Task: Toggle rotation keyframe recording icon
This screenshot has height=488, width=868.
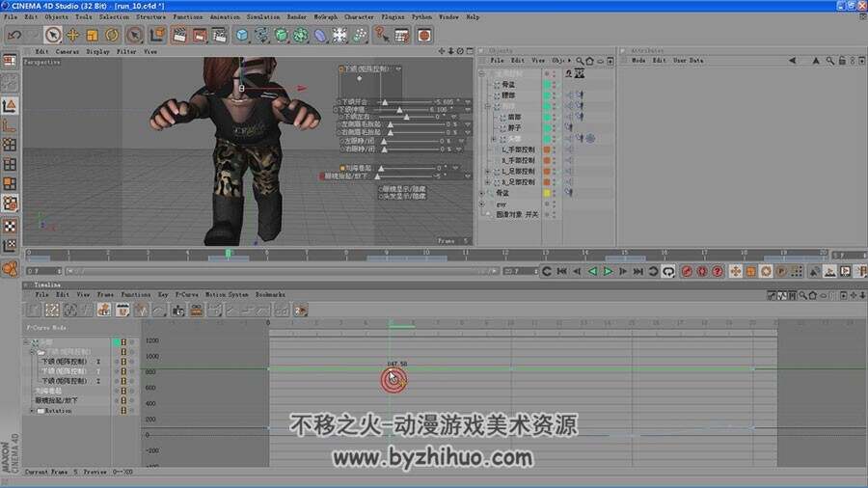Action: (766, 271)
